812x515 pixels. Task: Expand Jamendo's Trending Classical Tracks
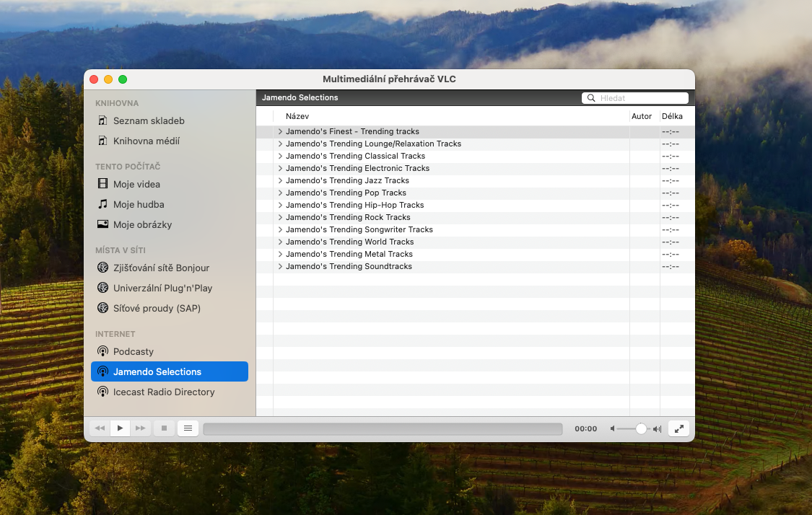pyautogui.click(x=280, y=156)
